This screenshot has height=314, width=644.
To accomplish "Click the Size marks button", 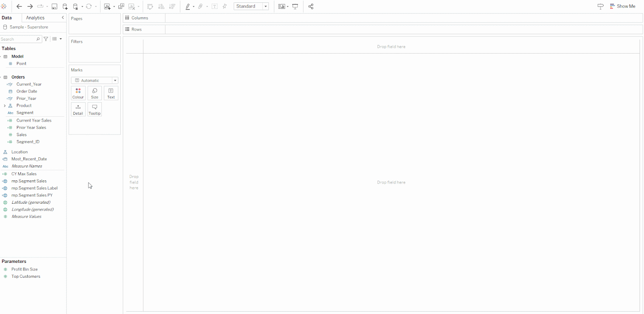I will click(x=95, y=93).
